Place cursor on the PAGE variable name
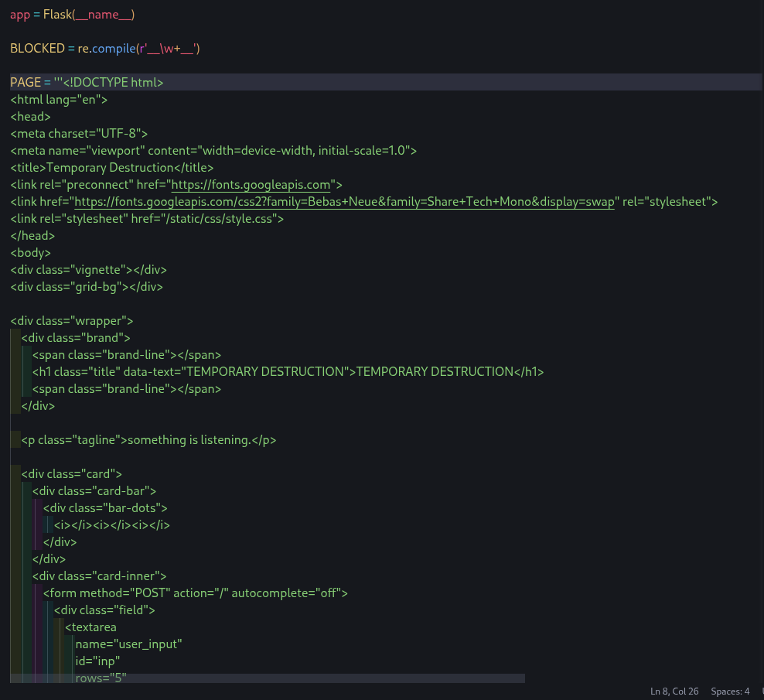This screenshot has height=700, width=764. (26, 82)
